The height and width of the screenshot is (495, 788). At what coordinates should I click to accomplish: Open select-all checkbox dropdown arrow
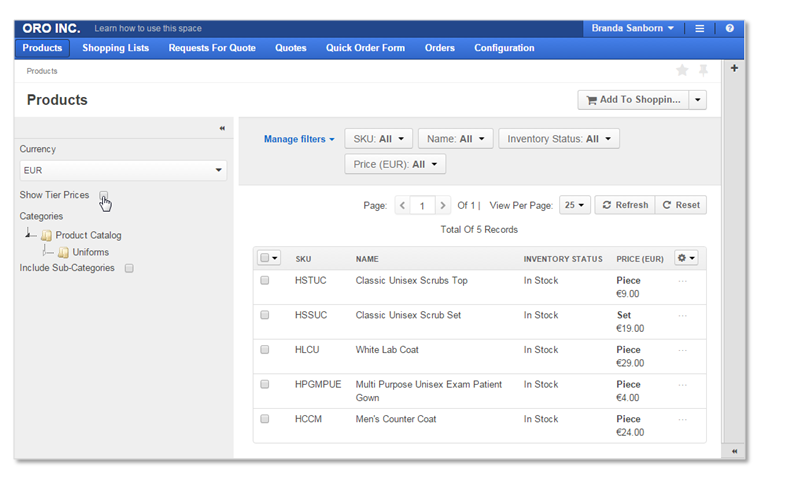click(275, 258)
